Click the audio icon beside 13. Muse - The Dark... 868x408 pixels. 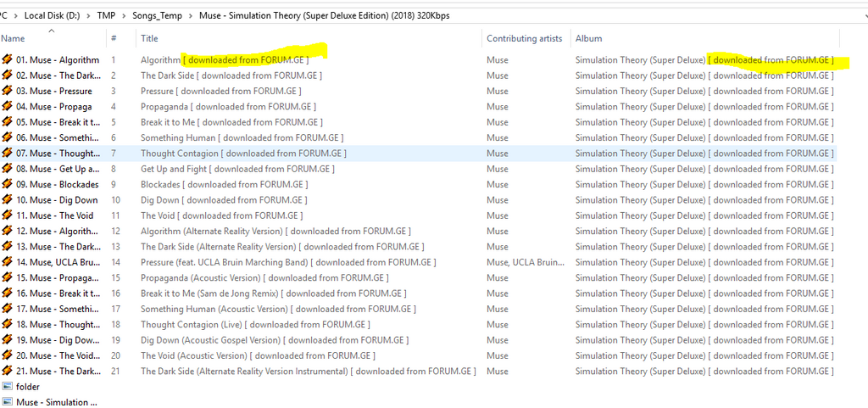click(7, 246)
